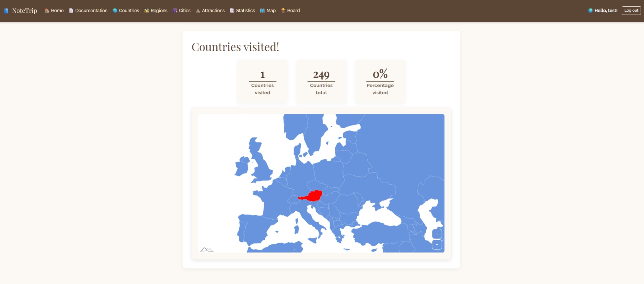The width and height of the screenshot is (644, 284).
Task: Click the Countries globe icon
Action: (x=115, y=11)
